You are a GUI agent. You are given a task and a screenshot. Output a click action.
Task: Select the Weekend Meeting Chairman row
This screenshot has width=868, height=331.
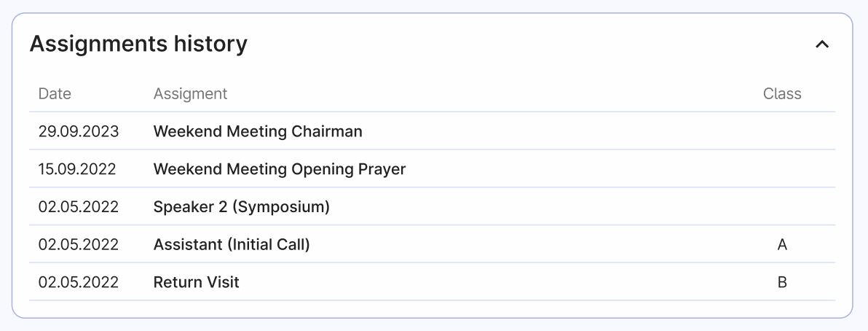[x=258, y=132]
